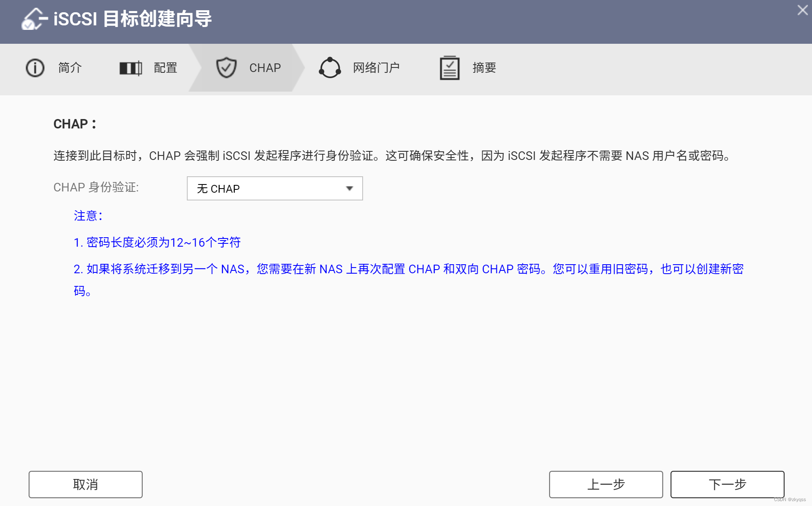Click the 取消 cancel button
This screenshot has width=812, height=506.
pyautogui.click(x=85, y=484)
